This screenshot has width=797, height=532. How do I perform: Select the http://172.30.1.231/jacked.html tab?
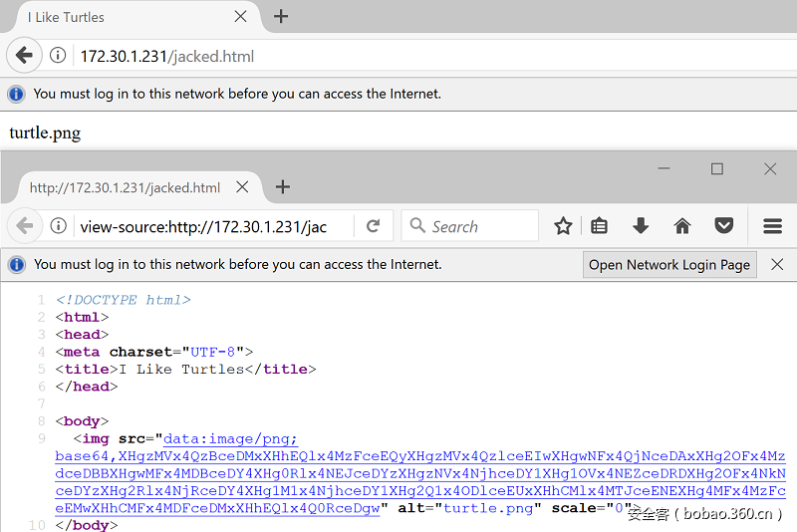pyautogui.click(x=125, y=187)
